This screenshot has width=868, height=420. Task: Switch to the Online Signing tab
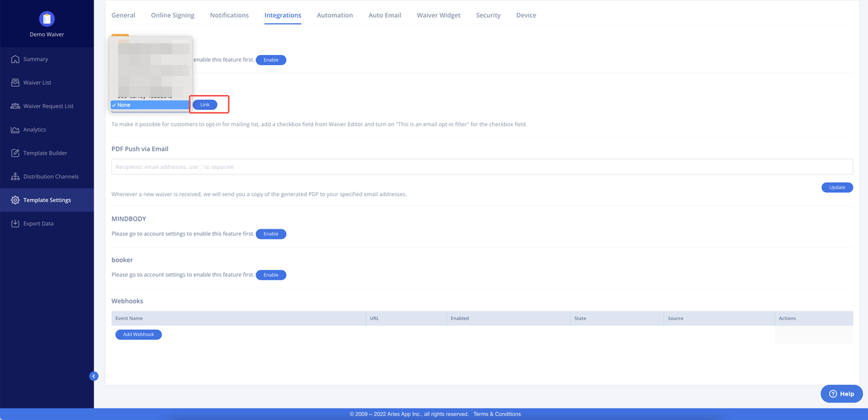pyautogui.click(x=172, y=15)
